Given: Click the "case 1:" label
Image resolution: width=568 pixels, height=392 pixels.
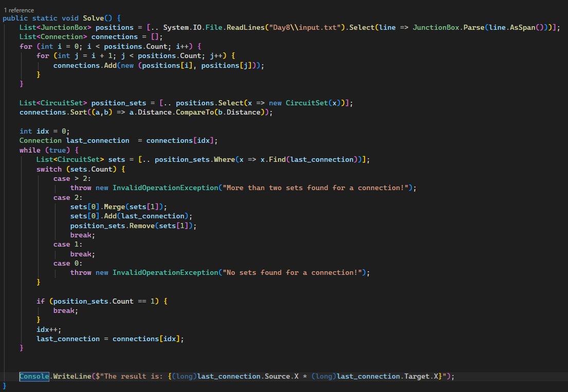Looking at the screenshot, I should tap(68, 245).
